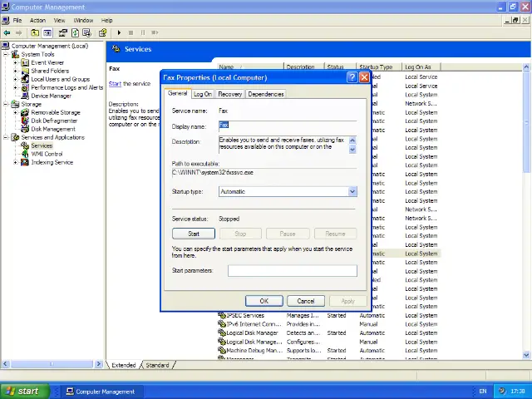
Task: Select Removable Storage icon in the tree
Action: pyautogui.click(x=25, y=112)
